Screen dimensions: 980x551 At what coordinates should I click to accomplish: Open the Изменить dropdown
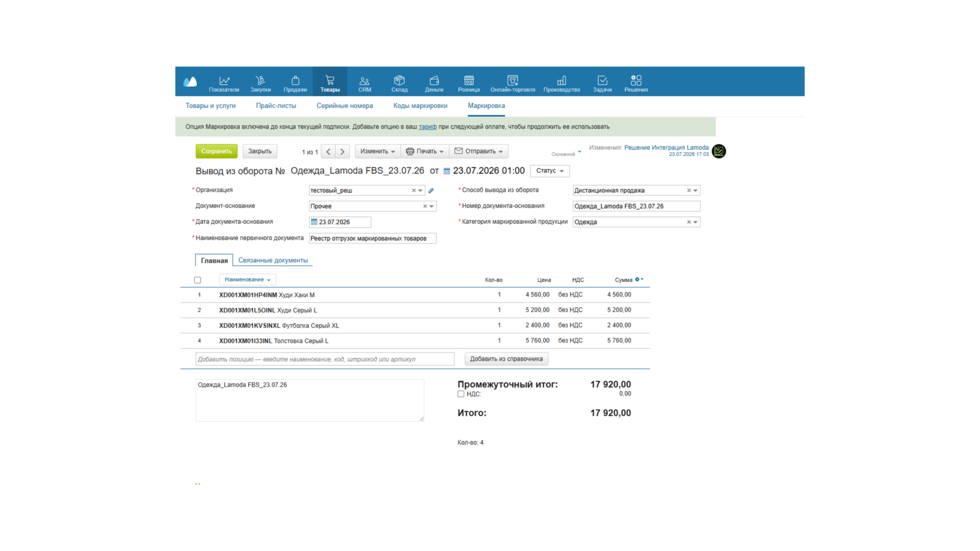coord(378,152)
